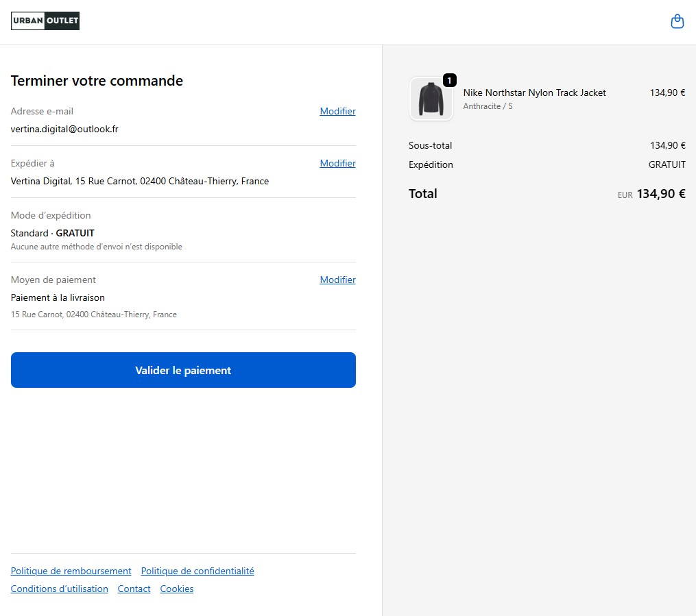
Task: Click the vertina.digital@outlook.fr email text
Action: coord(64,129)
